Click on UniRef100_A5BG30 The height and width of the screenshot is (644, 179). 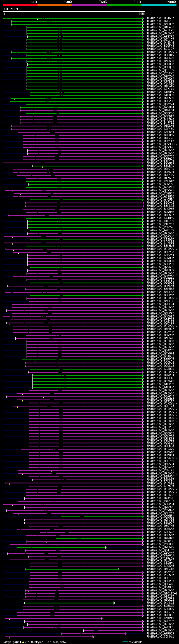point(161,61)
